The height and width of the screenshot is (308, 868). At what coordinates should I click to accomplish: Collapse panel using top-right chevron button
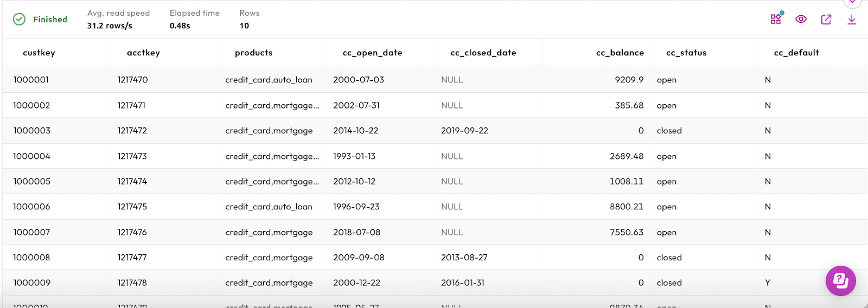coord(852,2)
